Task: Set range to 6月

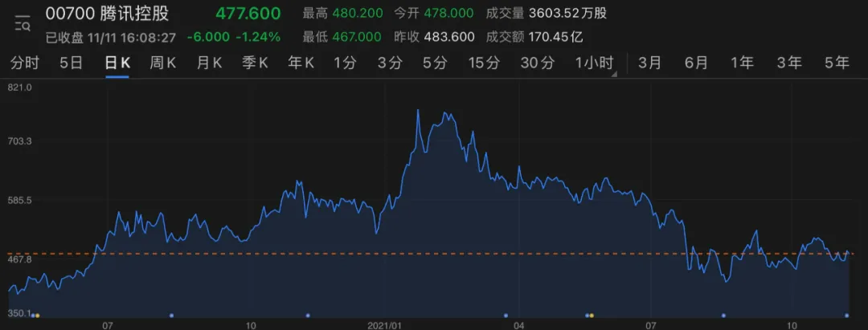Action: (696, 63)
